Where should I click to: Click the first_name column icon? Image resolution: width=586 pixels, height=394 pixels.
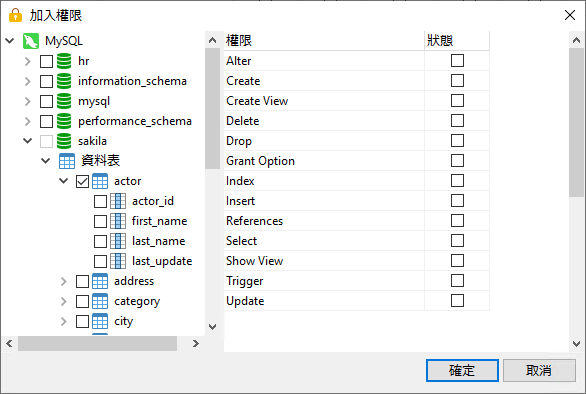[118, 221]
